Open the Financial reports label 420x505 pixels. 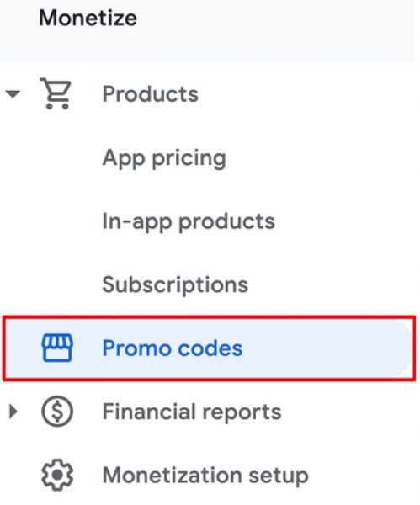point(192,412)
